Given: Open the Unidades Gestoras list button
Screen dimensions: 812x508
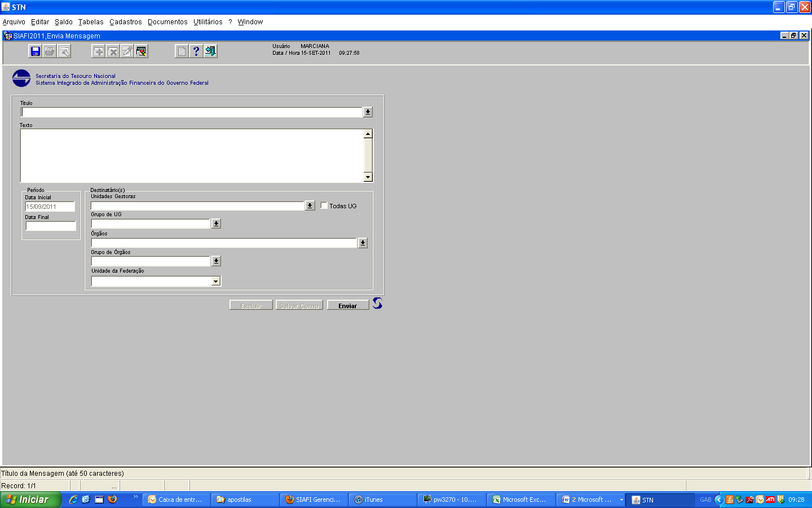Looking at the screenshot, I should point(310,206).
